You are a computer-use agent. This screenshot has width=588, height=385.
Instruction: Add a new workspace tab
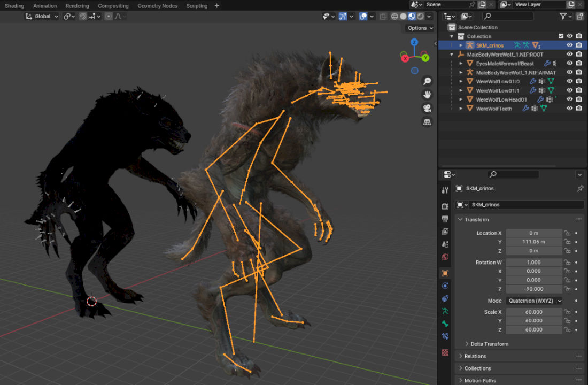coord(216,6)
